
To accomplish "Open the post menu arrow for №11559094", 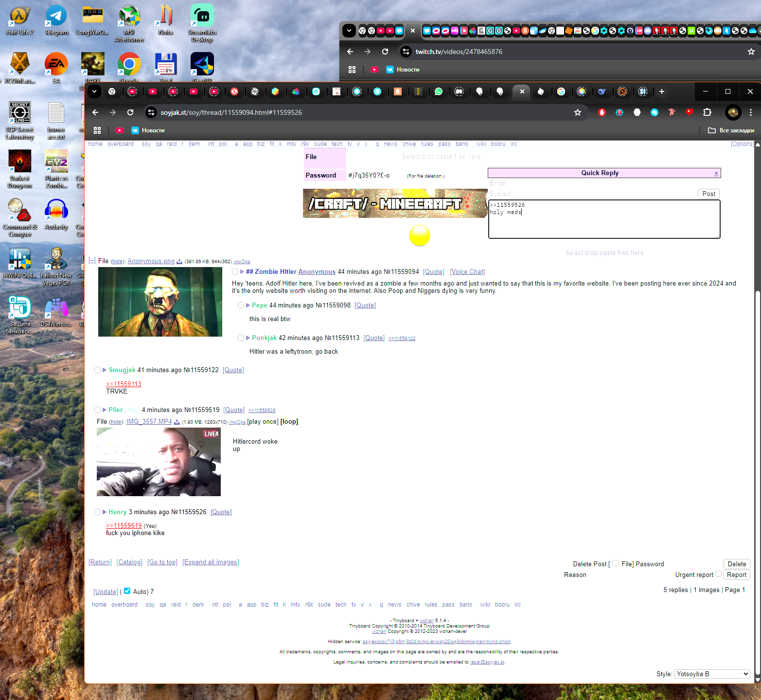I will [242, 272].
